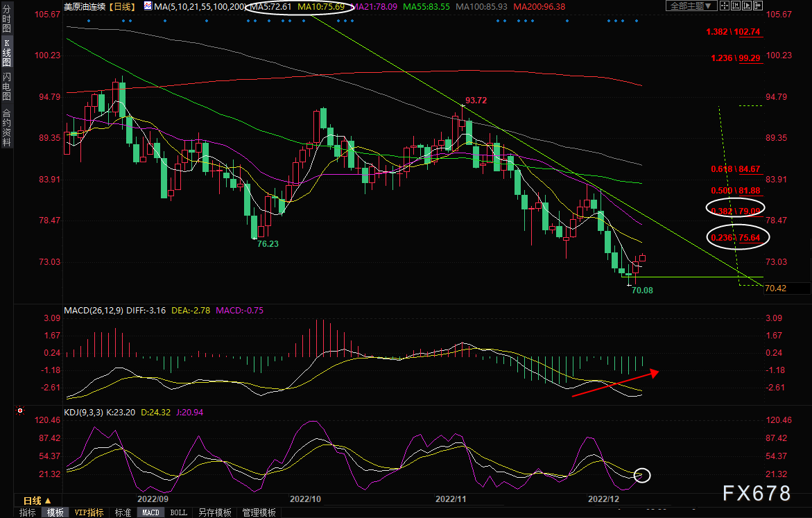Viewport: 812px width, 518px height.
Task: Click the red KDJ indicator marker icon
Action: (20, 411)
